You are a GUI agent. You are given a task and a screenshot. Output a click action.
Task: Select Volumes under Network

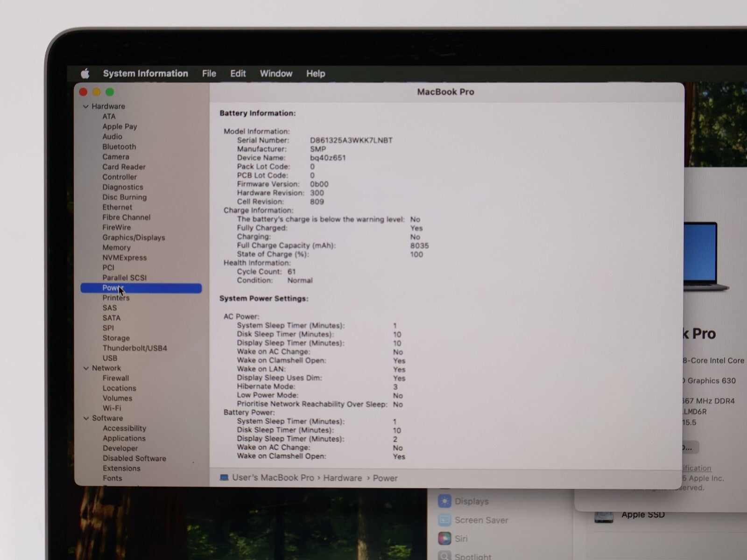[117, 398]
